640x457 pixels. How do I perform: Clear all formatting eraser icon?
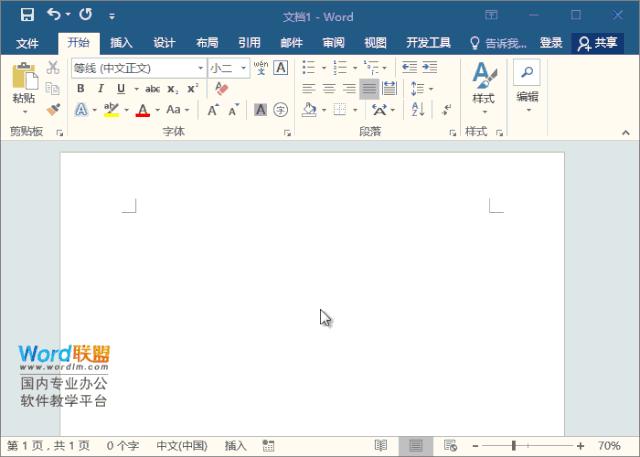pos(222,88)
